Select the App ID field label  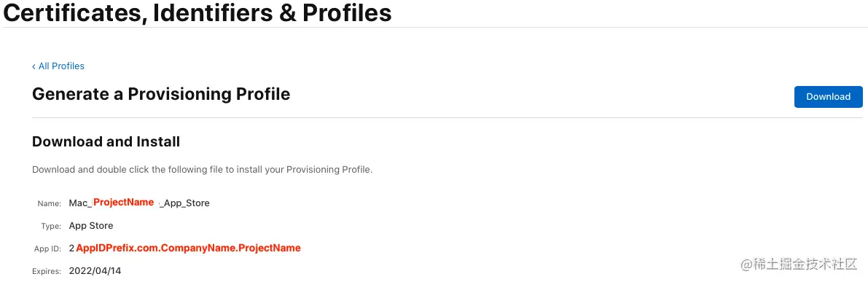click(x=47, y=248)
